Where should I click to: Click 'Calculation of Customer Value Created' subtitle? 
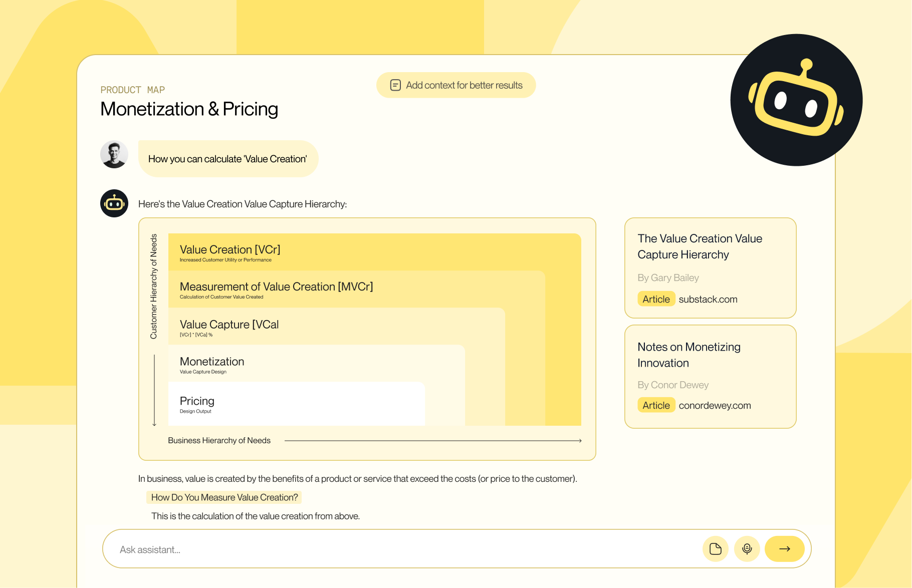[x=221, y=297]
